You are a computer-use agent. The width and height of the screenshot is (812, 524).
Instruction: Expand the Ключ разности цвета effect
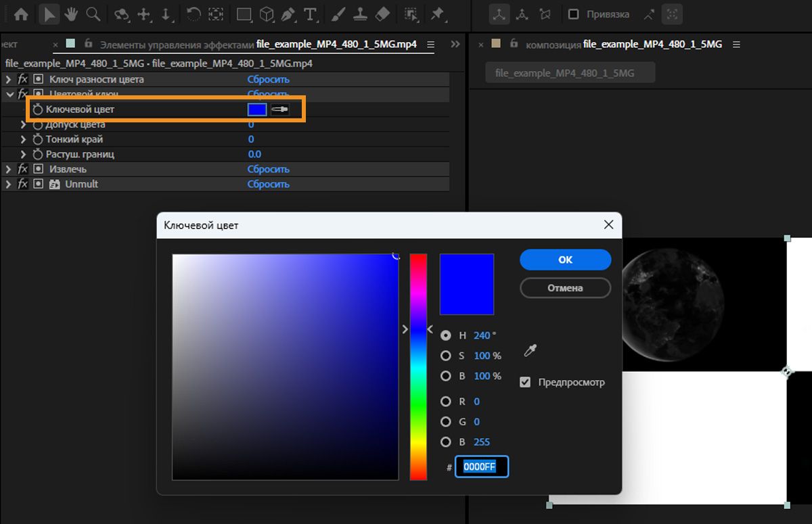click(9, 80)
